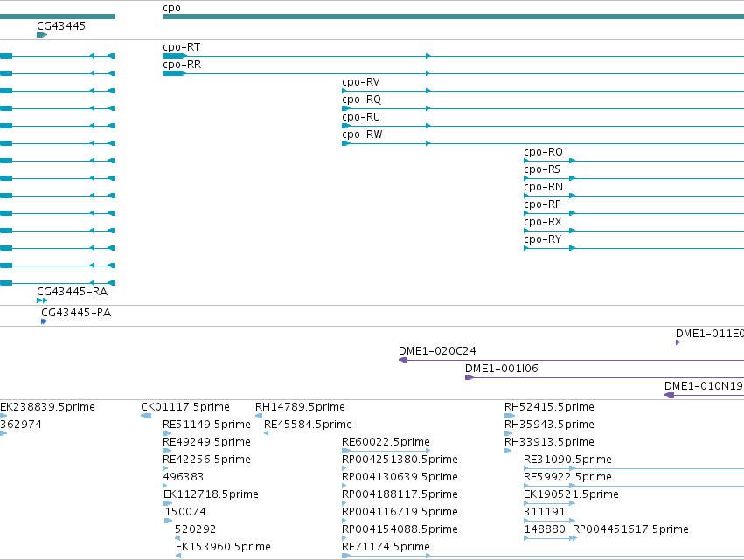Select EST RE59922.5prime
The height and width of the screenshot is (560, 744).
(x=567, y=478)
